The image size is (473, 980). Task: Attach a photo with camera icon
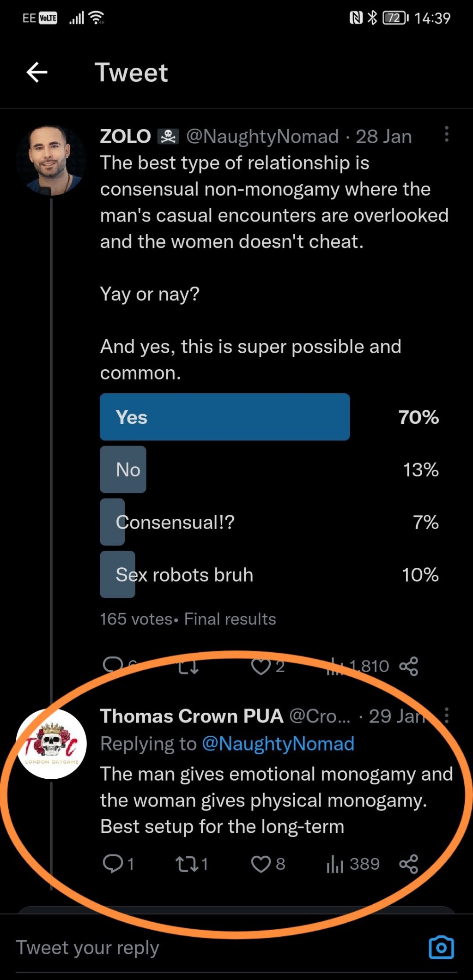tap(441, 948)
